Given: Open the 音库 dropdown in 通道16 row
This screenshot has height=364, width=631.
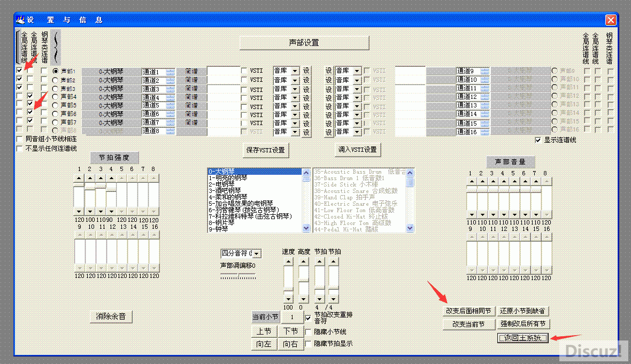Looking at the screenshot, I should pos(357,131).
